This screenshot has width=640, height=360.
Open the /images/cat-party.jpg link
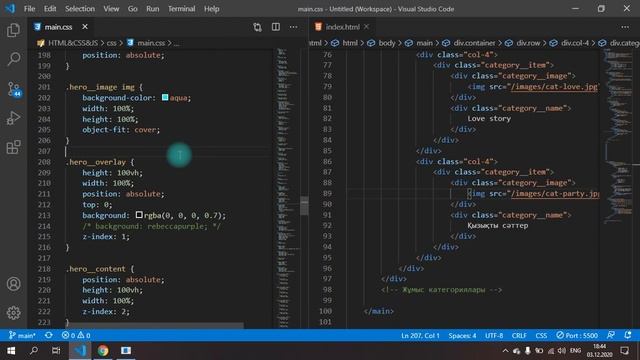[555, 193]
